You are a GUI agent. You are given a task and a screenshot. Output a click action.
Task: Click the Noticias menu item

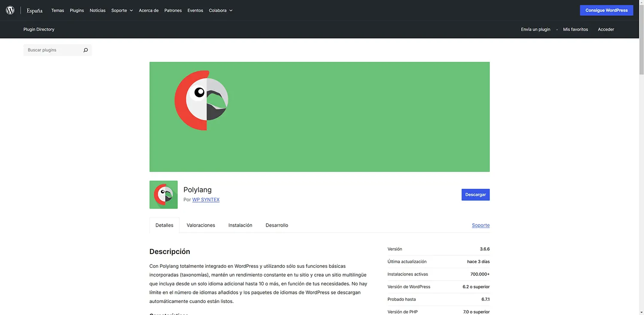[x=97, y=10]
